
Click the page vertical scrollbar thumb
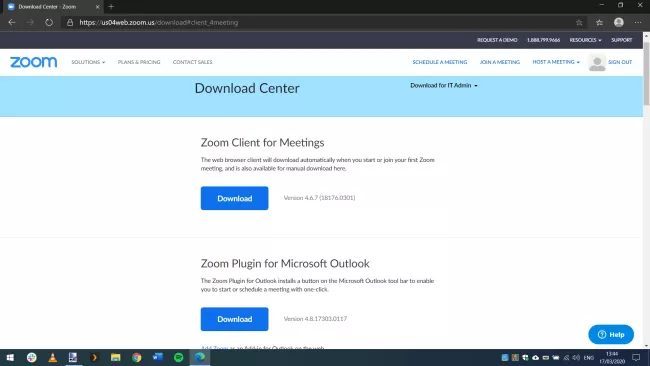pos(646,73)
